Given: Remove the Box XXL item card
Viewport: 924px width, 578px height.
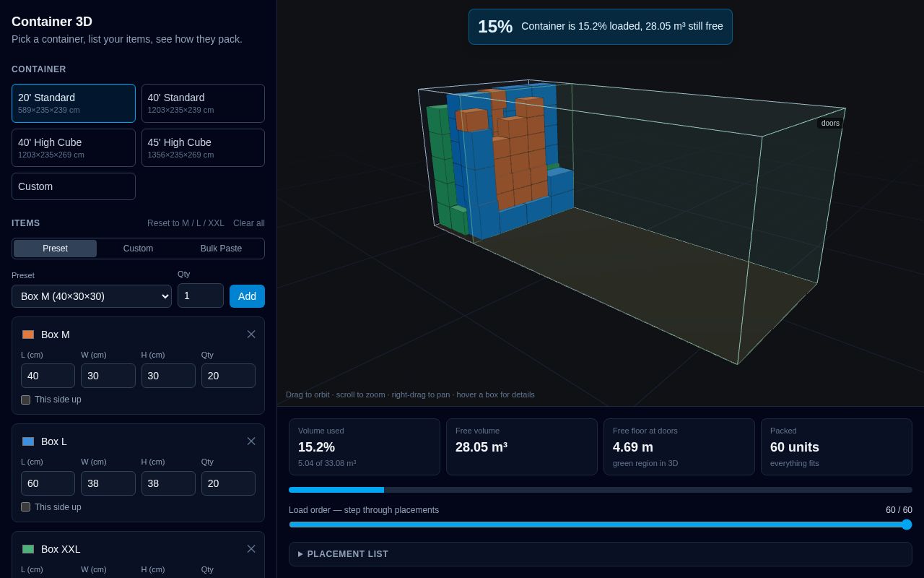Looking at the screenshot, I should click(x=251, y=549).
